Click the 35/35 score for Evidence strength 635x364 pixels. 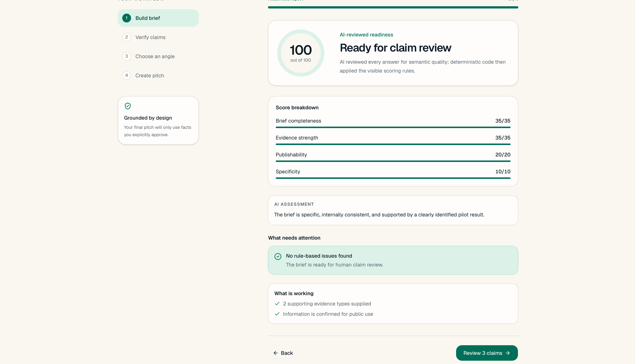(x=503, y=138)
